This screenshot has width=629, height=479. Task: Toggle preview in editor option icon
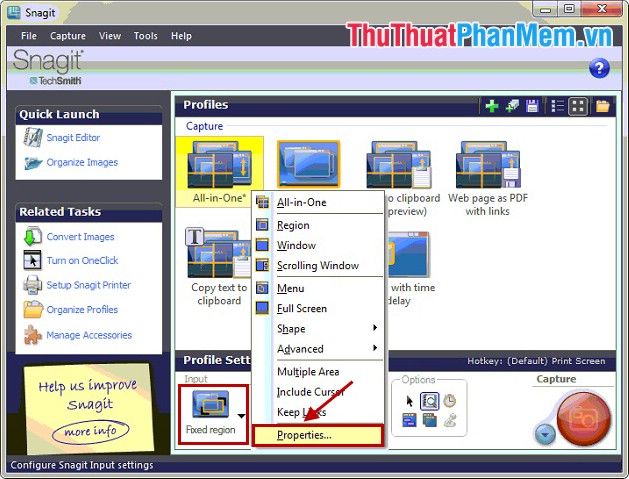[x=429, y=401]
